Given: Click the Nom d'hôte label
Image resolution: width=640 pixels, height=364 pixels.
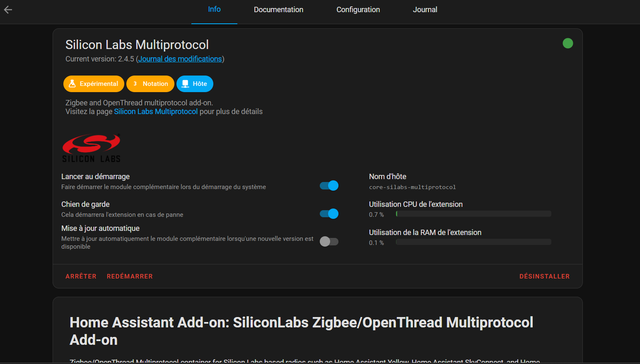Looking at the screenshot, I should click(x=387, y=176).
